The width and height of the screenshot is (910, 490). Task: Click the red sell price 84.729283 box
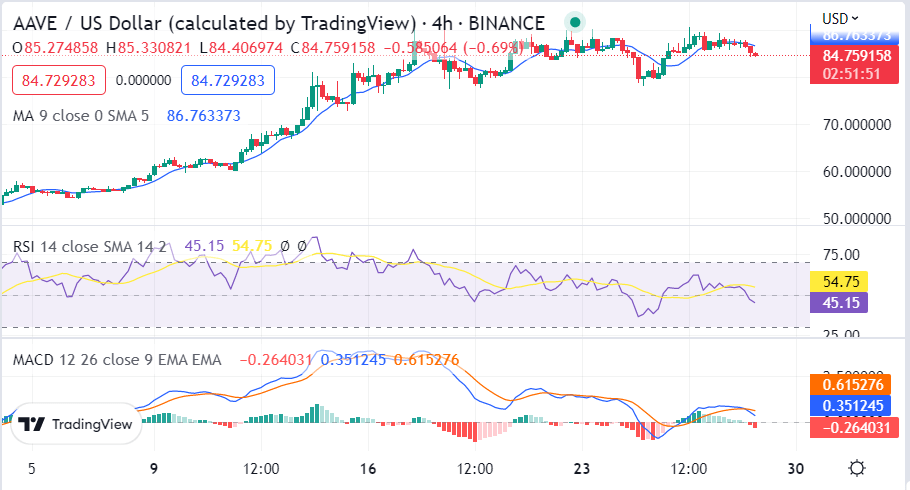tap(59, 80)
